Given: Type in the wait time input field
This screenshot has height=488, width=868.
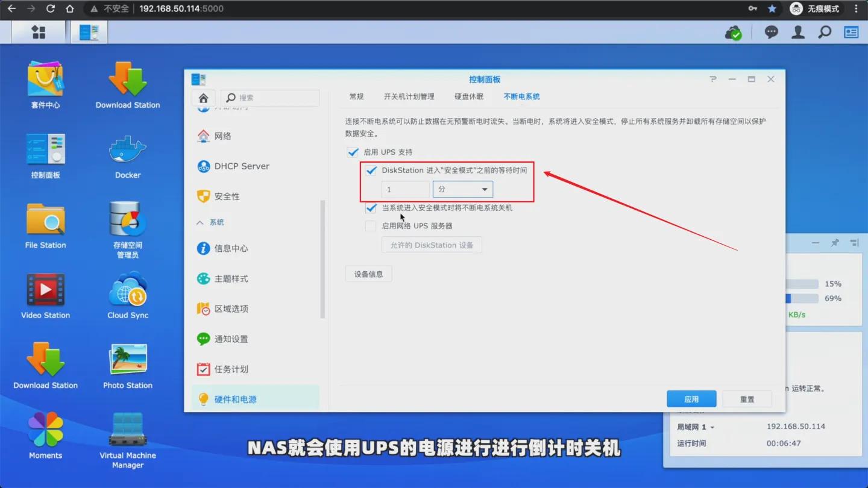Looking at the screenshot, I should click(404, 189).
